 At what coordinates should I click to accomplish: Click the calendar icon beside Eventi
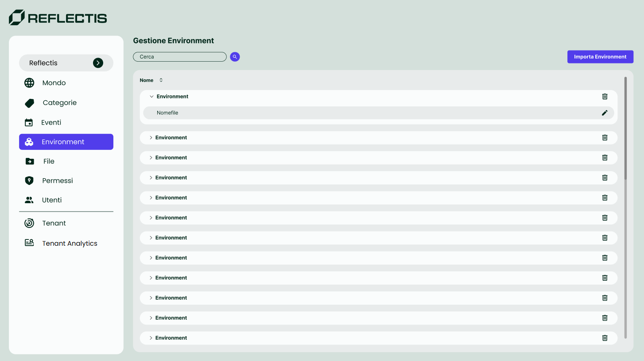[x=29, y=123]
